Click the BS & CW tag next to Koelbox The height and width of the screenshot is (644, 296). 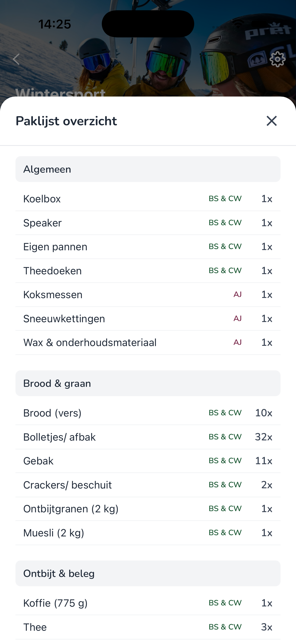point(225,199)
